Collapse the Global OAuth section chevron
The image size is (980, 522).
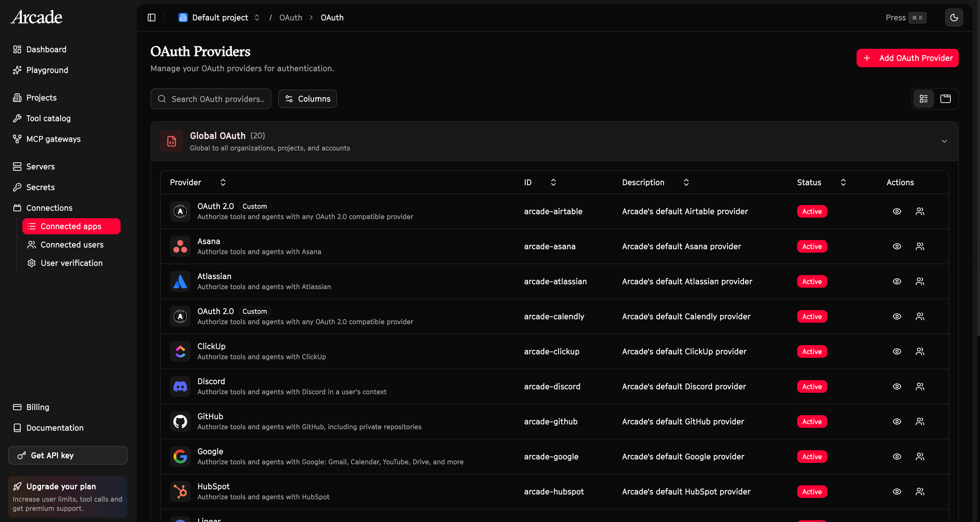tap(944, 141)
